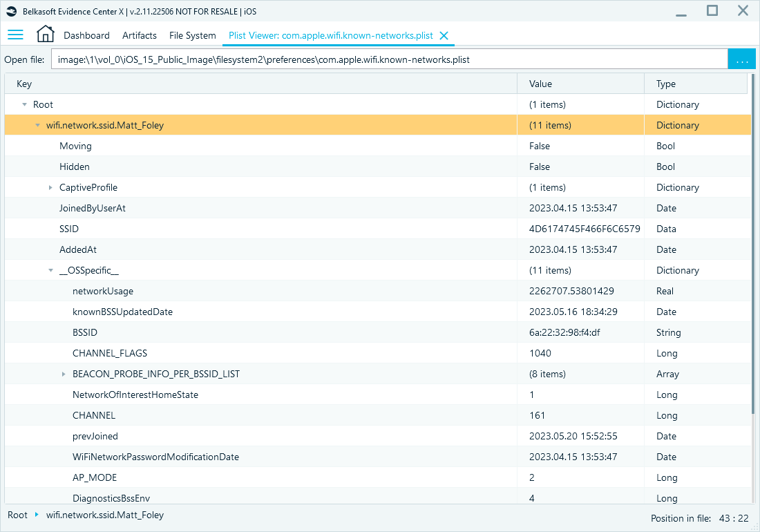Select the networkUsage row
The height and width of the screenshot is (532, 760).
click(x=377, y=291)
